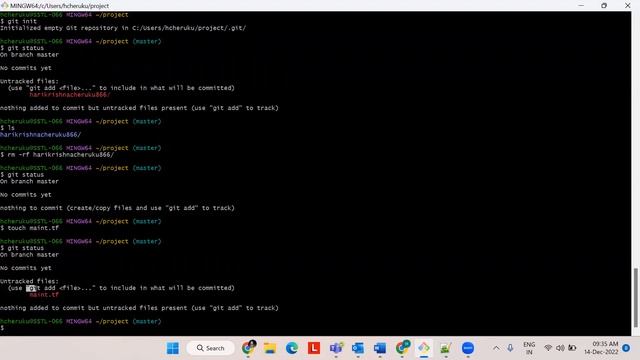Switch the ENG IN input language
This screenshot has height=360, width=640.
pyautogui.click(x=529, y=348)
